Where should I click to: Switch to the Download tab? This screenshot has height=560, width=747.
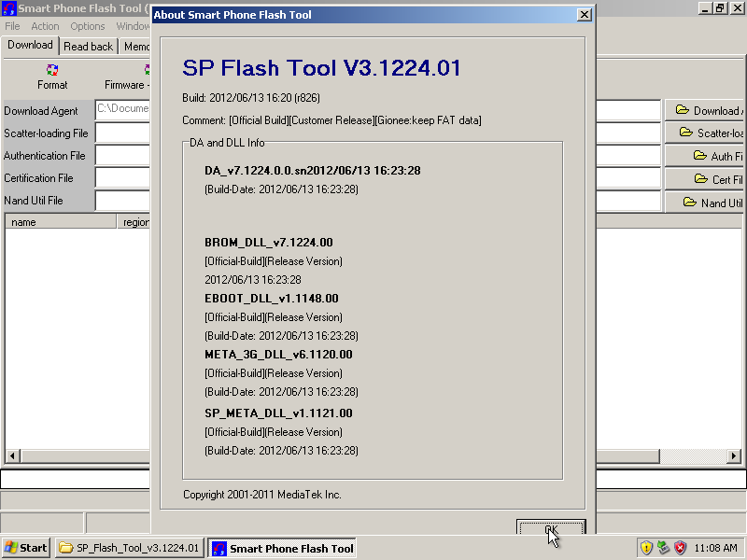tap(30, 45)
